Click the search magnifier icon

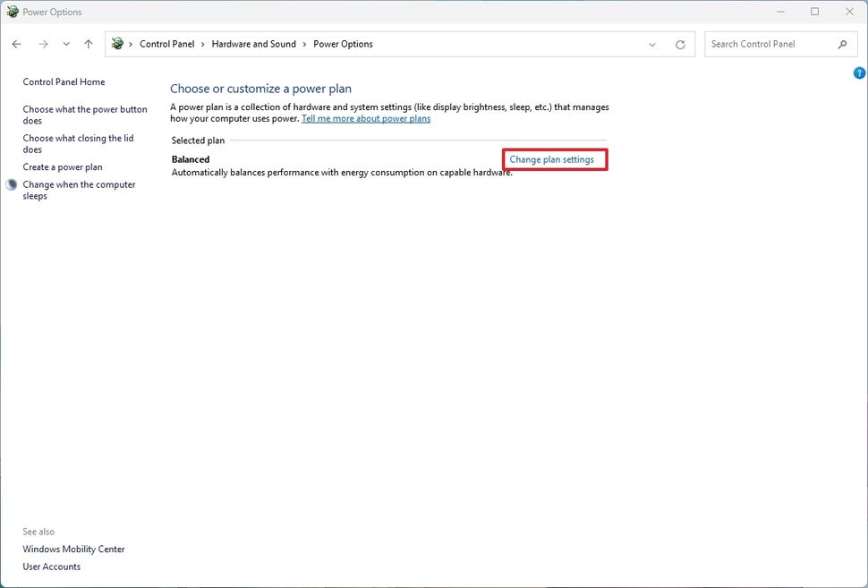click(x=842, y=43)
